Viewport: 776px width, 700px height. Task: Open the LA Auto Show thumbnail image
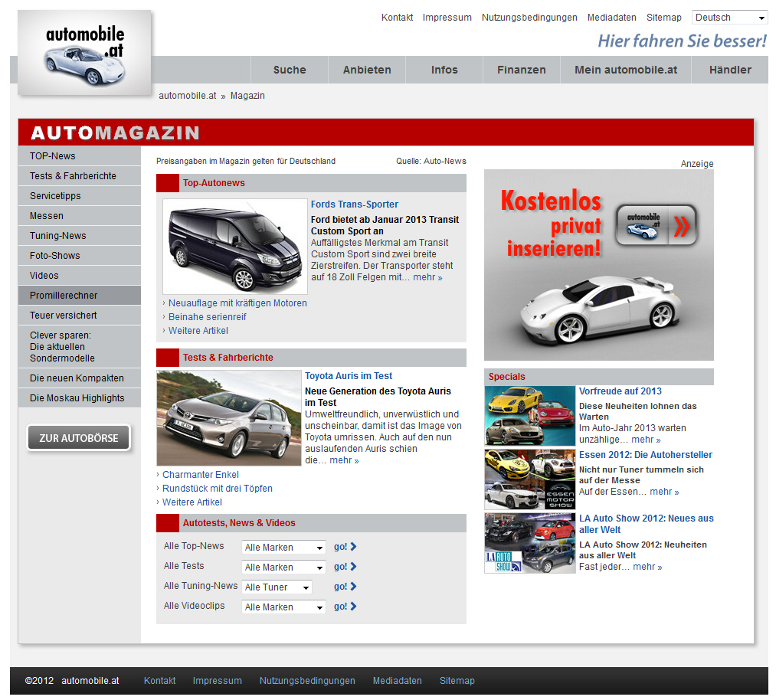(529, 543)
